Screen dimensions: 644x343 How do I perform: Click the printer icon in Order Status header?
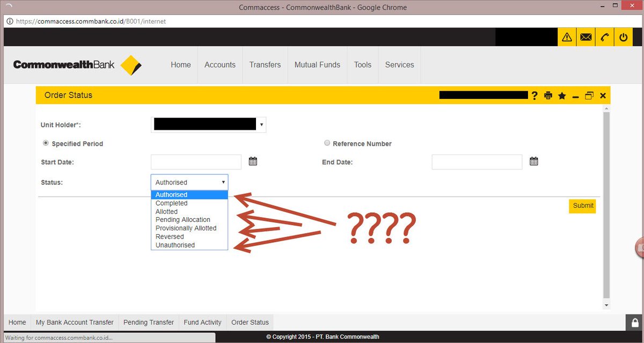click(x=548, y=95)
